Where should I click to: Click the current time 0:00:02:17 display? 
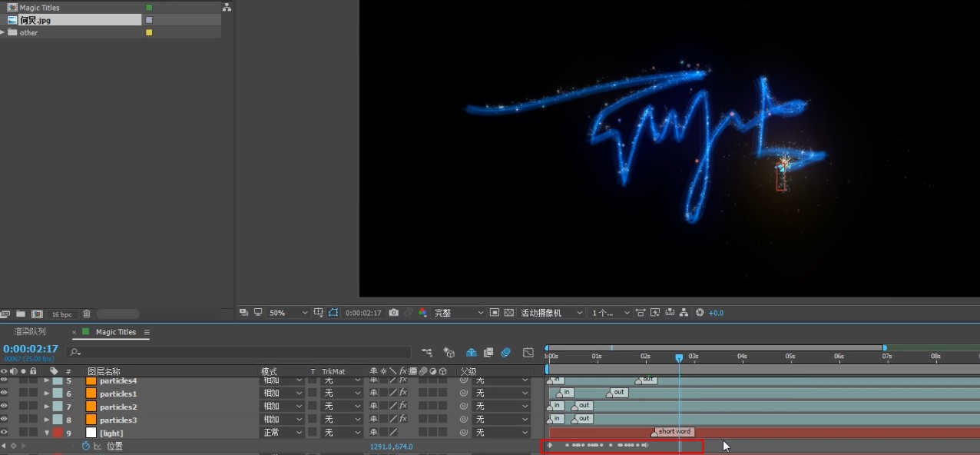31,349
